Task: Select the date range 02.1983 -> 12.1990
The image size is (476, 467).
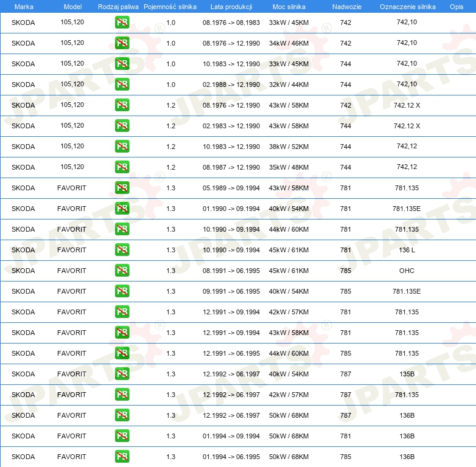Action: (x=231, y=126)
